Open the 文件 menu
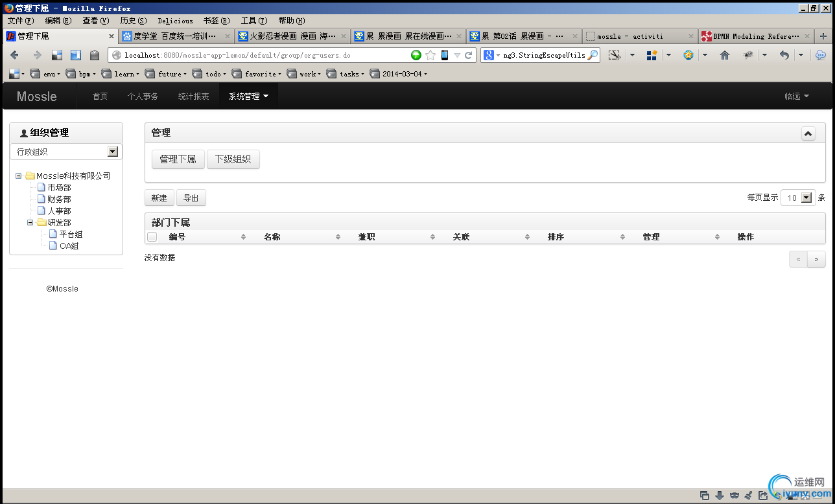 (x=21, y=21)
